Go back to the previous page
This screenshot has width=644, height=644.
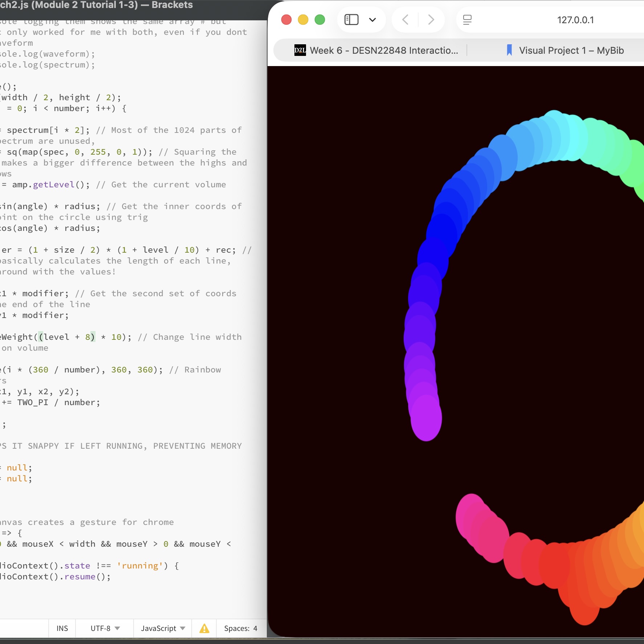click(x=405, y=20)
